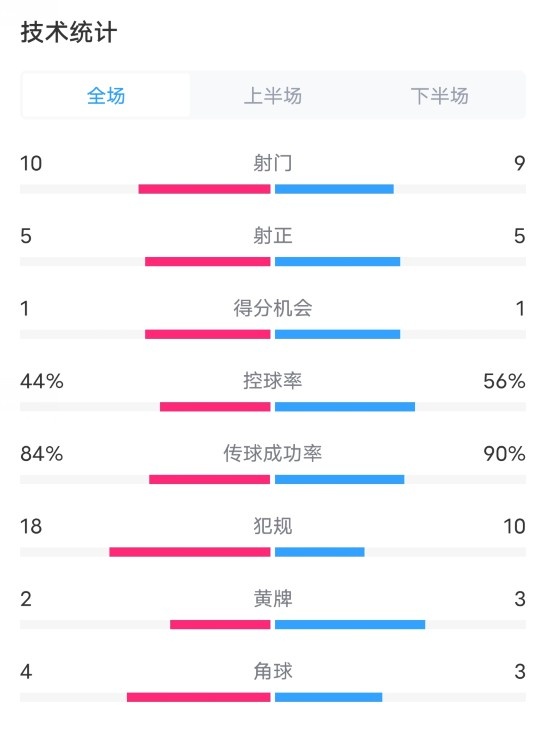Click the red 射正 bar

click(x=207, y=262)
